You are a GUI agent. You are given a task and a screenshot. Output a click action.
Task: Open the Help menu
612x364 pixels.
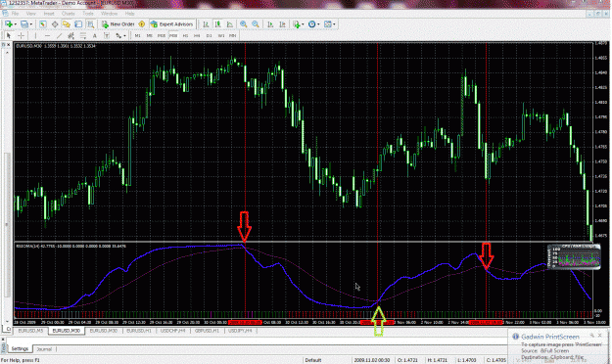129,14
